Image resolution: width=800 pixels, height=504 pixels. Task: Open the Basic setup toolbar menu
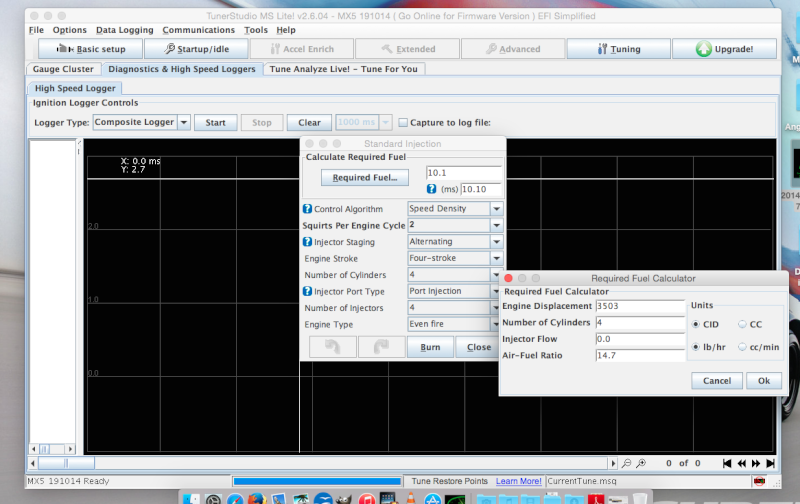point(90,49)
